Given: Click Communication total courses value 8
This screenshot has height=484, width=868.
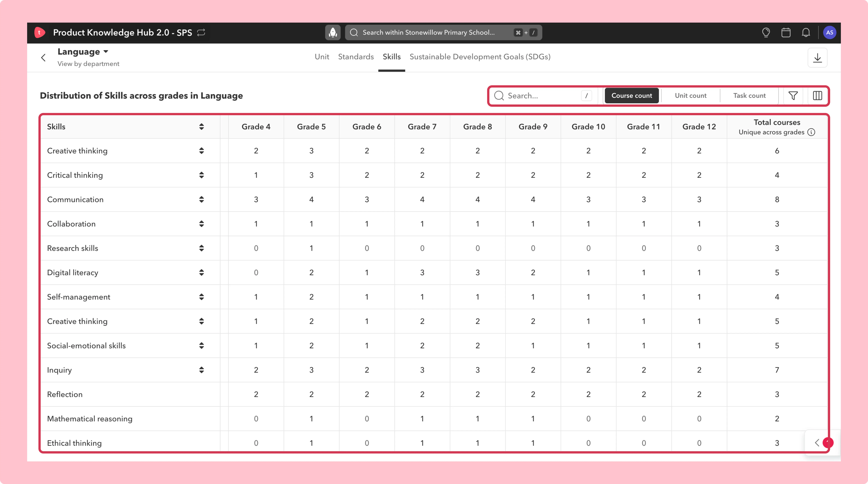Looking at the screenshot, I should (777, 199).
